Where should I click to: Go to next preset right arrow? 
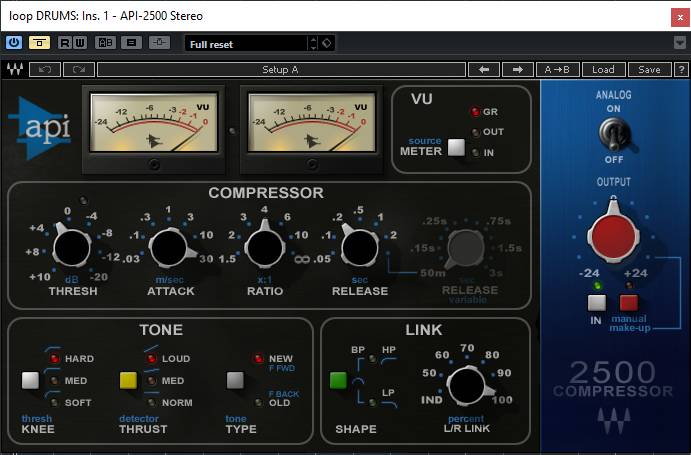[518, 70]
